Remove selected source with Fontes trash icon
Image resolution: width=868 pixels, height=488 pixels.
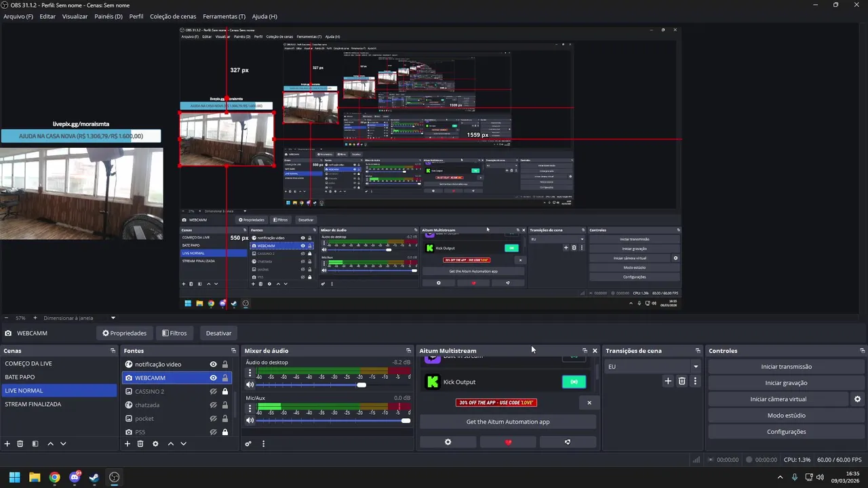pyautogui.click(x=140, y=444)
